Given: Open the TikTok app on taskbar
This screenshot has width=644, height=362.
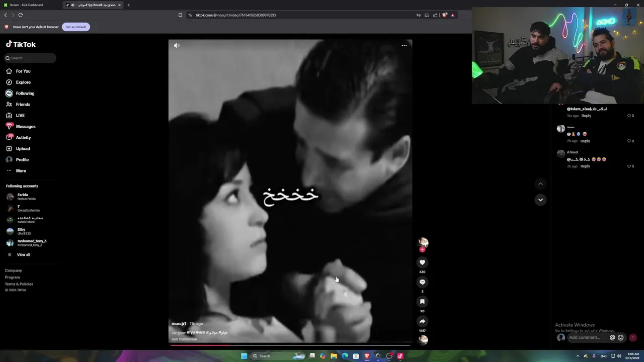Looking at the screenshot, I should tap(400, 356).
